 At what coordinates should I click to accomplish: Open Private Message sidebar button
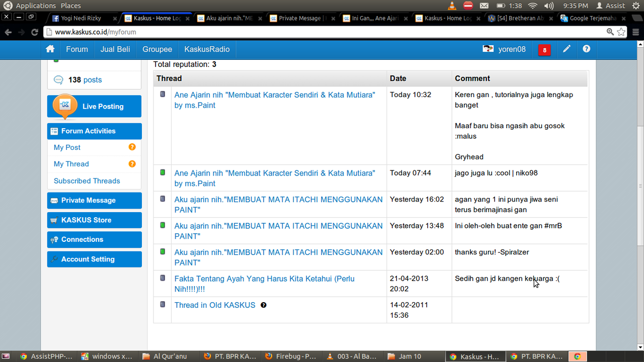[x=94, y=201]
